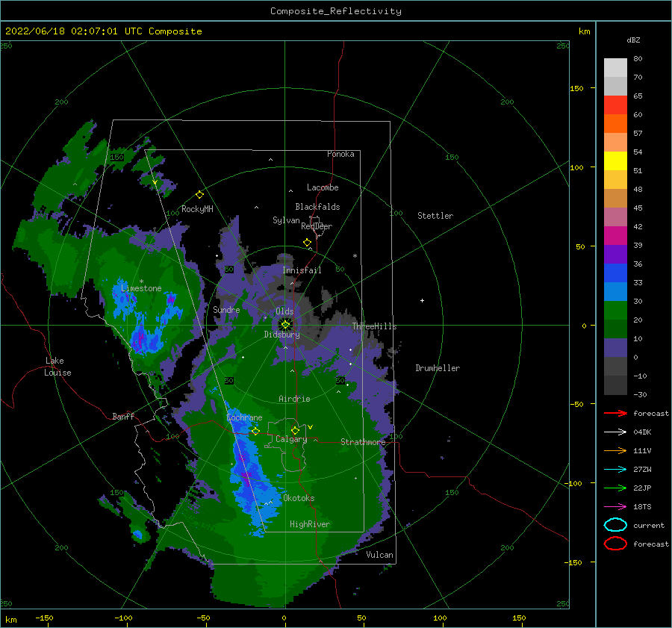Select the Stettler label
672x628 pixels.
(435, 216)
